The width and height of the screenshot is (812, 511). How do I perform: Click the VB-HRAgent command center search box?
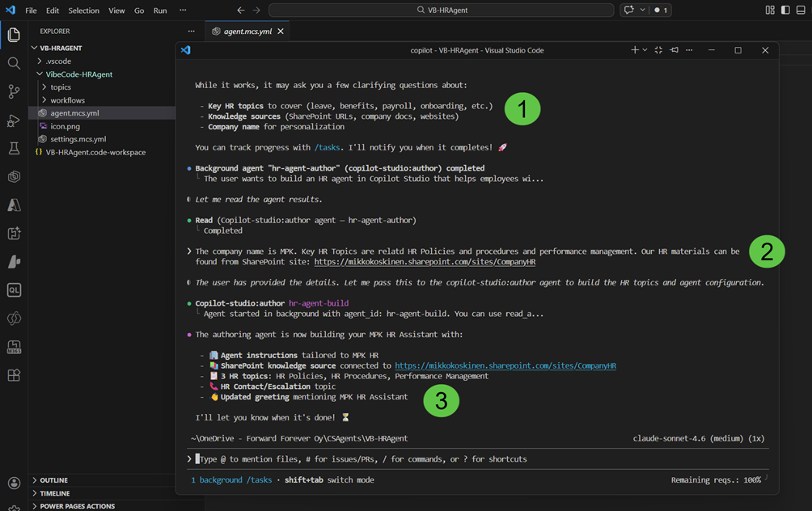(x=441, y=11)
